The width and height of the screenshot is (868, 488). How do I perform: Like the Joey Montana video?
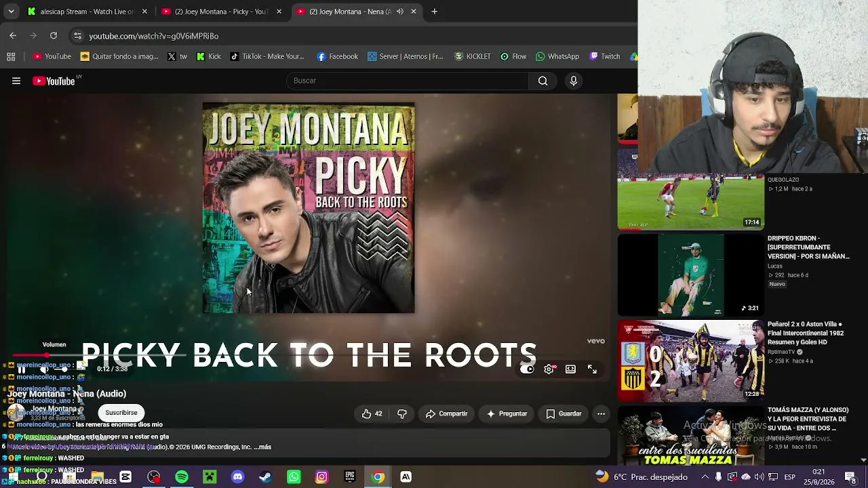pos(372,413)
